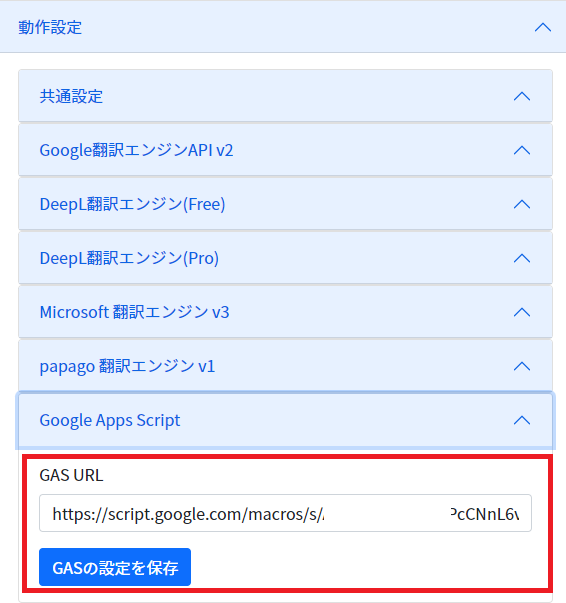Expand DeepL翻訳エンジン(Free) chevron
The image size is (566, 603).
coord(522,204)
